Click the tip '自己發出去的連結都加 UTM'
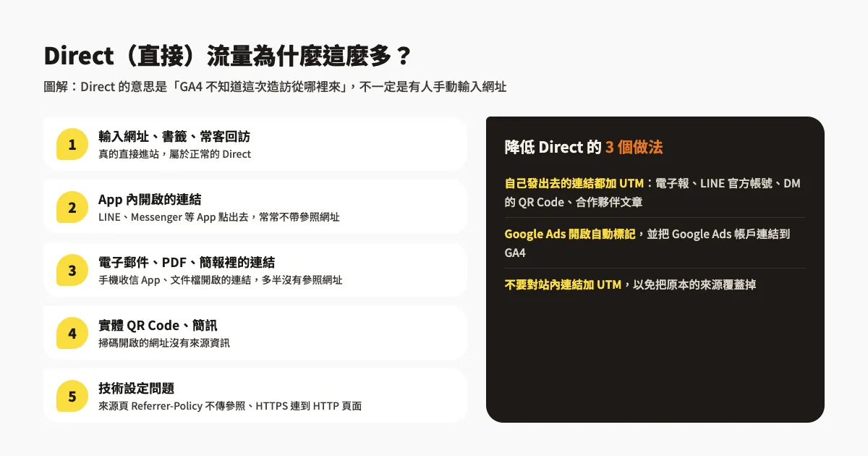868x456 pixels. pos(574,184)
